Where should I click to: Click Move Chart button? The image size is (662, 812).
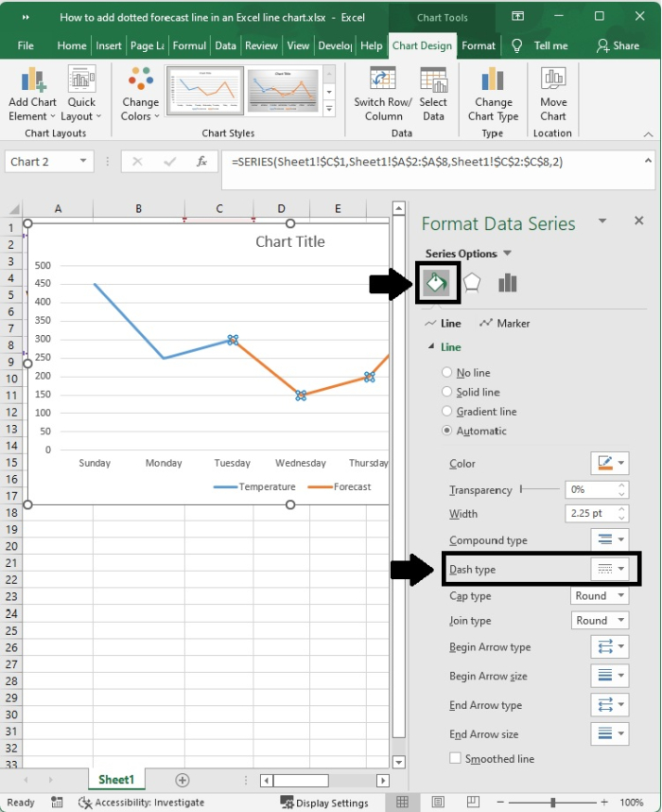click(553, 95)
